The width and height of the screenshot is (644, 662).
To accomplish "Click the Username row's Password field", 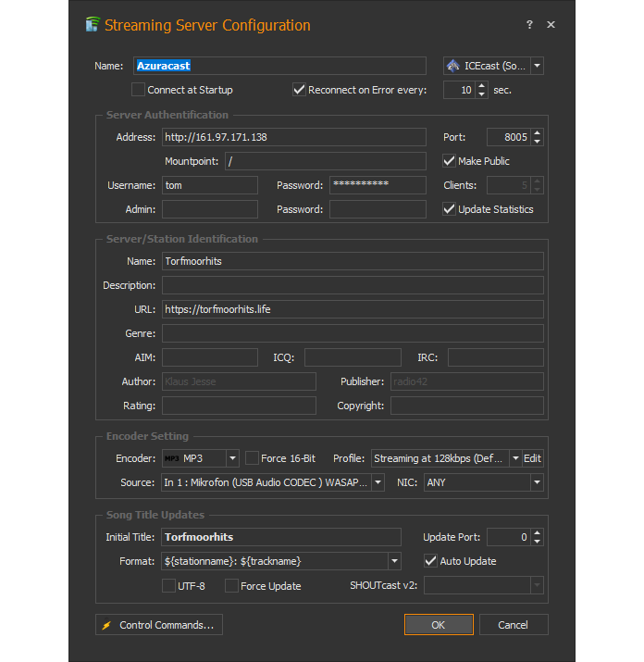I will coord(378,185).
